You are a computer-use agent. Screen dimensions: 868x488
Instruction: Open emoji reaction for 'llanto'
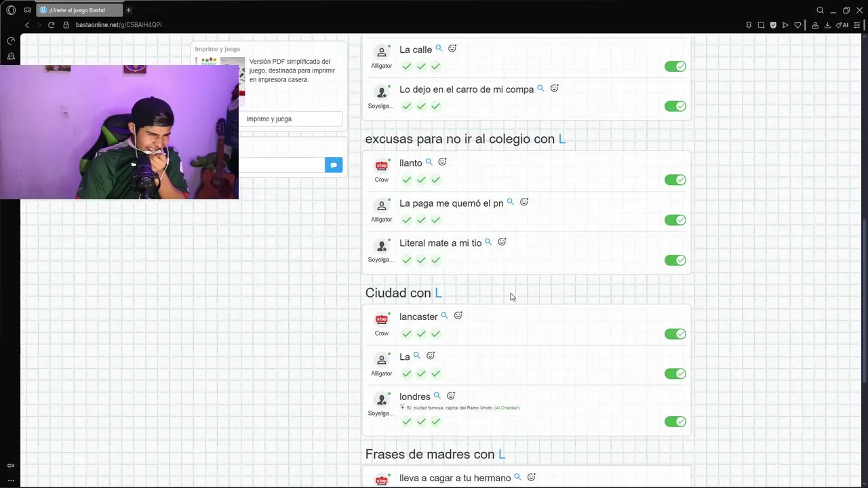click(442, 162)
